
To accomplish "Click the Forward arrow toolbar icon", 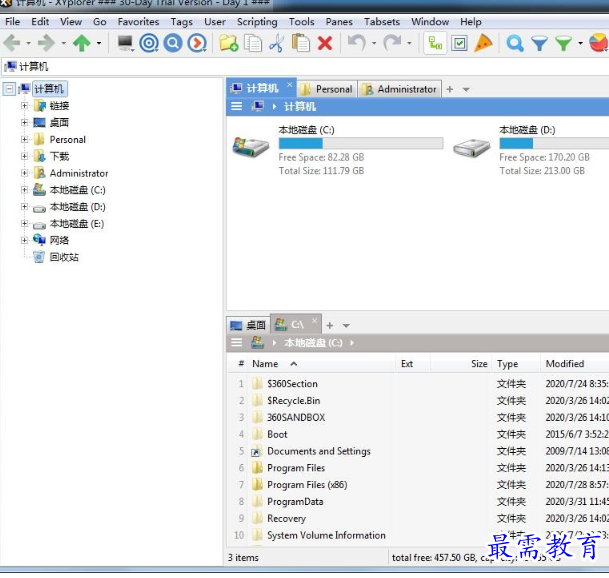I will (47, 43).
